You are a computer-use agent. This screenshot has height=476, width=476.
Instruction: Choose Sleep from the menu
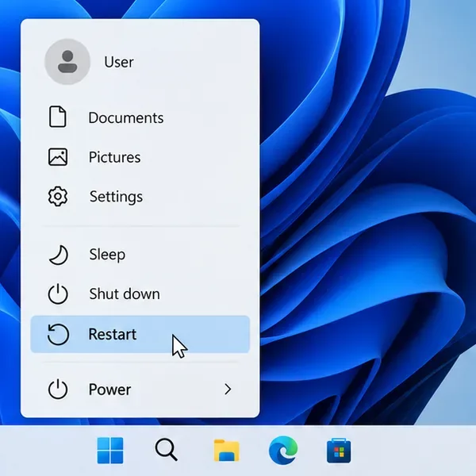(107, 255)
